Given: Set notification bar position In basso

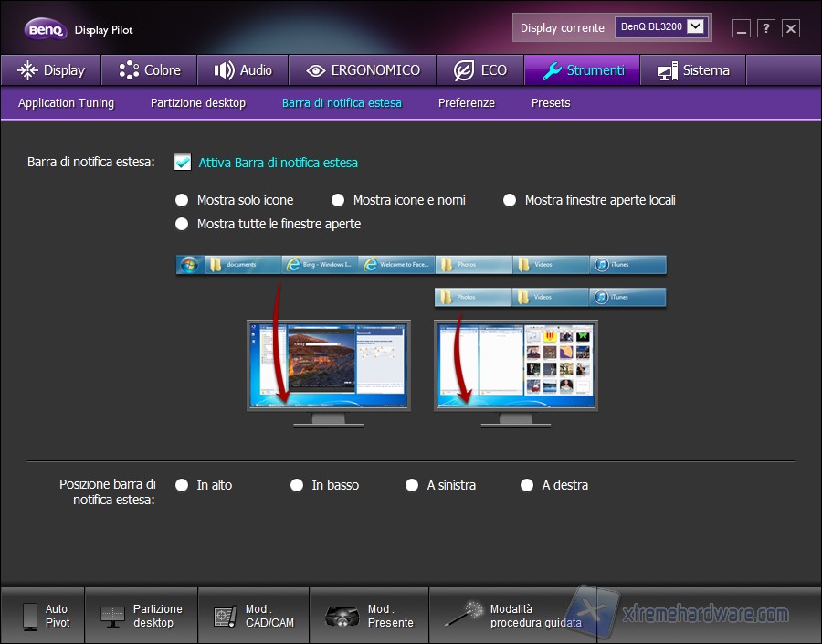Looking at the screenshot, I should (297, 485).
